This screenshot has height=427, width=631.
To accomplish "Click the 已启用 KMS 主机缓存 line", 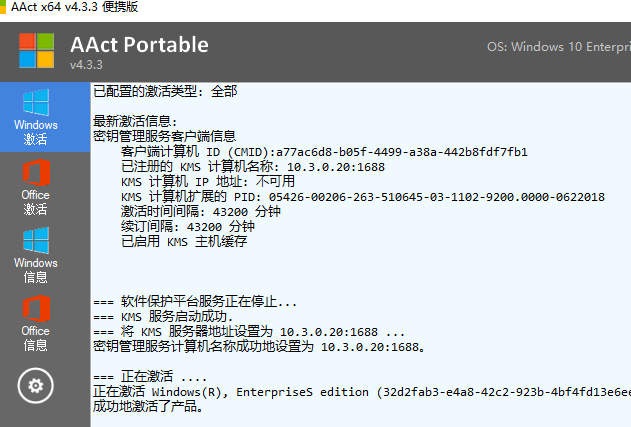I will 183,242.
